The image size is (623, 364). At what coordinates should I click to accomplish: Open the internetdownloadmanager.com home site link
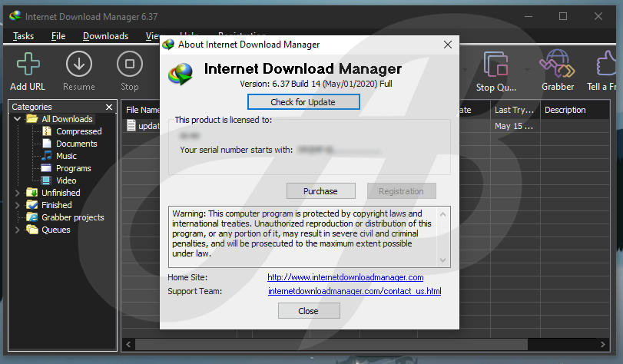click(x=345, y=277)
